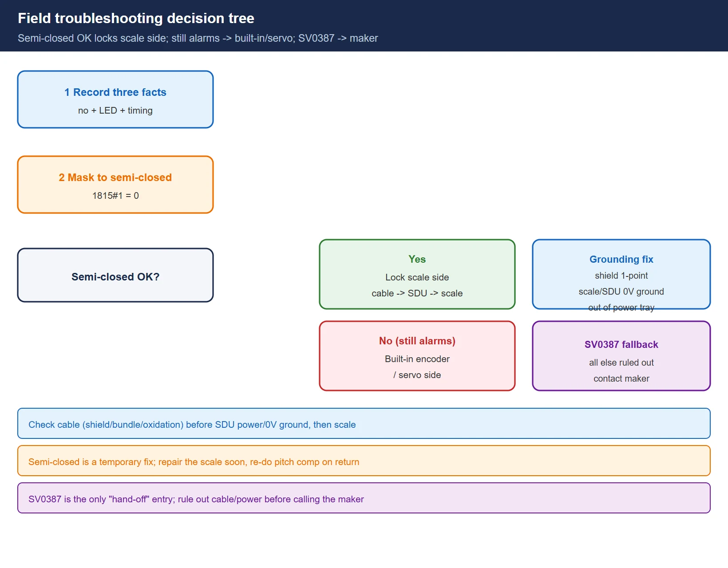
Task: Click 'Built-in encoder' text
Action: (417, 359)
